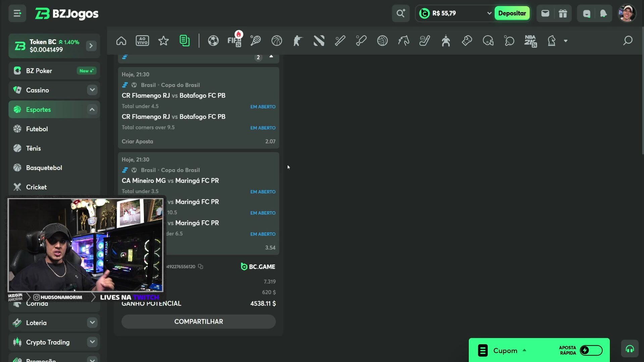Select the wrestler figure sport icon
The image size is (644, 362).
446,41
